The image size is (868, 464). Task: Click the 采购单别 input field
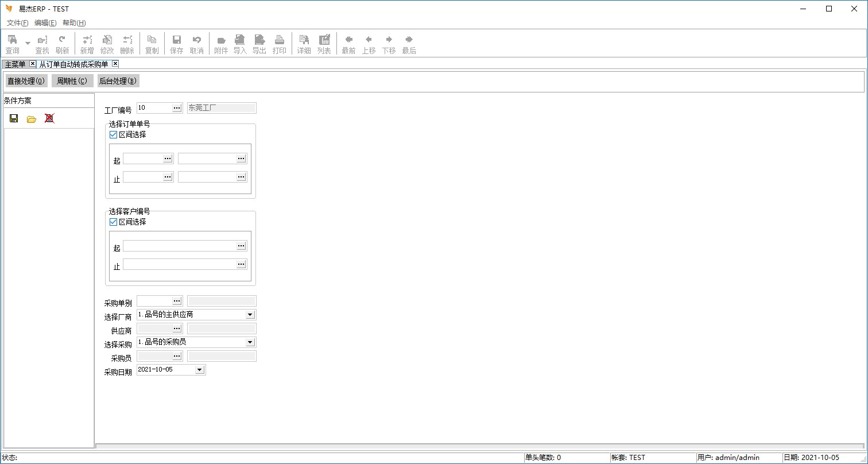(154, 301)
